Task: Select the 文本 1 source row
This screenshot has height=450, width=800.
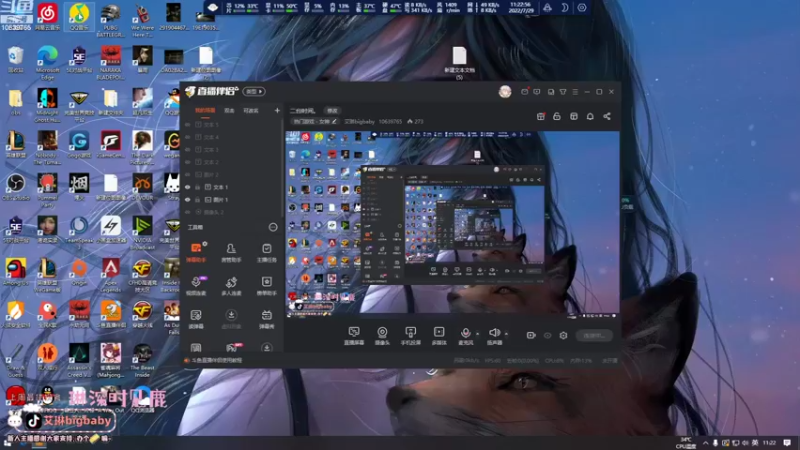Action: point(232,187)
